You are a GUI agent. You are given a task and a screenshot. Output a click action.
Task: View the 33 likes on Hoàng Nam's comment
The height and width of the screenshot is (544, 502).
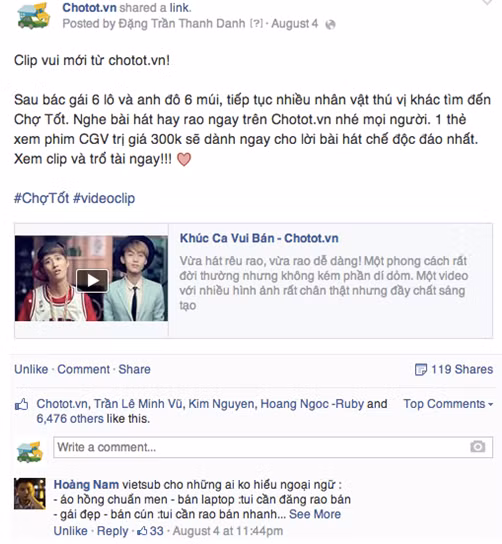(x=151, y=531)
